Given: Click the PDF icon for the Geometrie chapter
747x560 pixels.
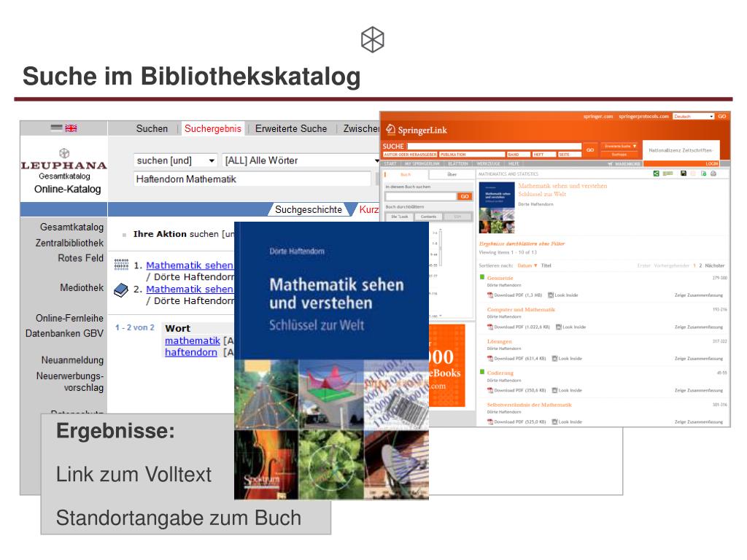Looking at the screenshot, I should click(x=489, y=295).
